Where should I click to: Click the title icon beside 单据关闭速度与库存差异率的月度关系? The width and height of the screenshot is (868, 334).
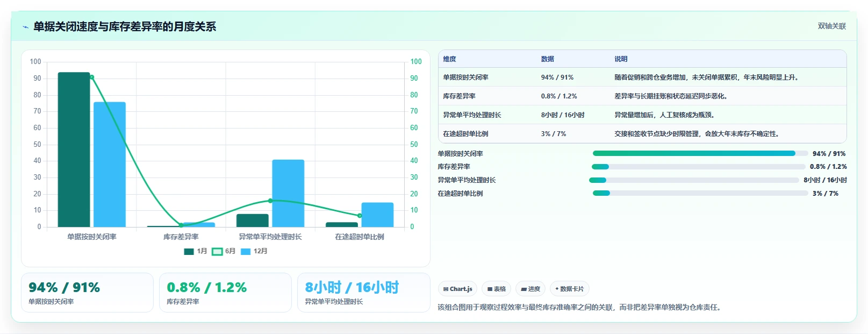25,27
